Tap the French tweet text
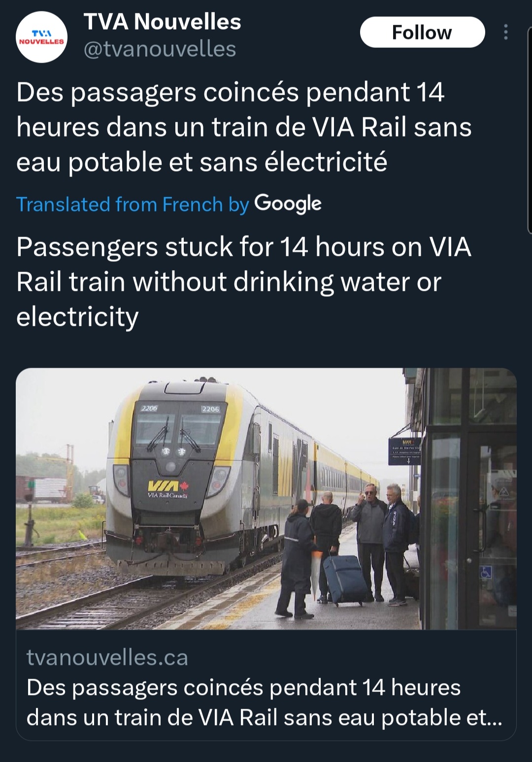 pyautogui.click(x=244, y=127)
